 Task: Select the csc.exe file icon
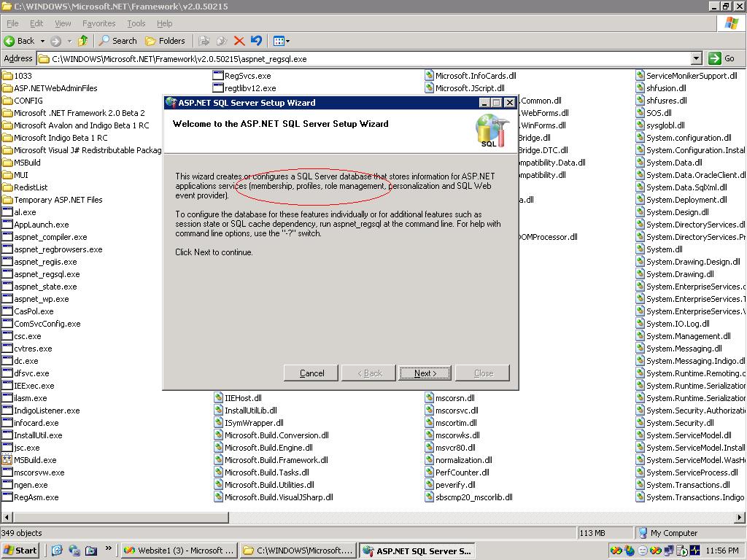point(7,335)
